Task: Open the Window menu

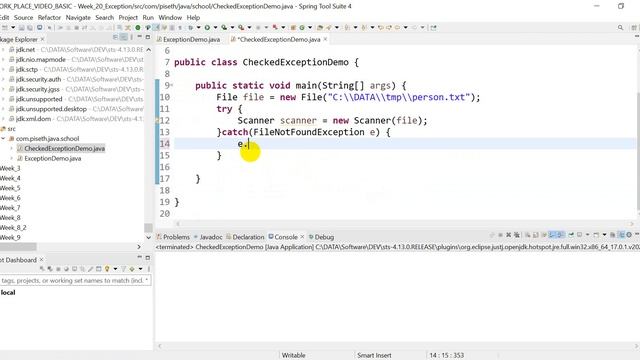Action: click(170, 18)
